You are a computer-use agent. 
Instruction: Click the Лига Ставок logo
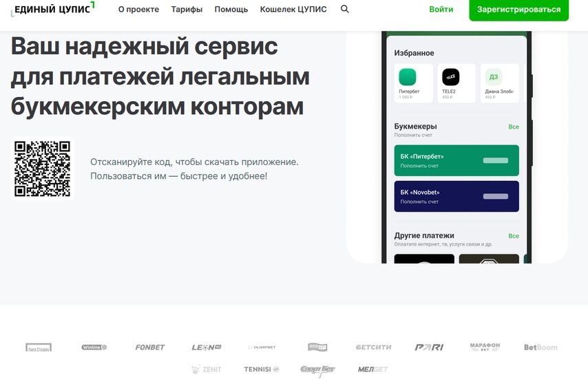click(x=39, y=347)
